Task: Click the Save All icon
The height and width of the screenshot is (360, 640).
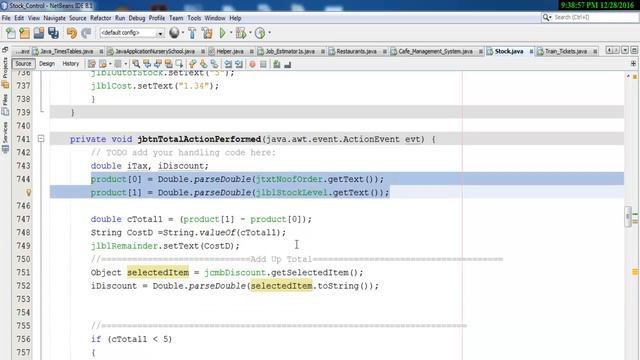Action: tap(53, 33)
